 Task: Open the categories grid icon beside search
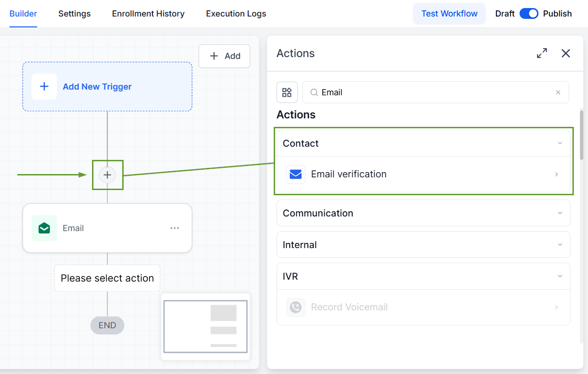coord(287,92)
